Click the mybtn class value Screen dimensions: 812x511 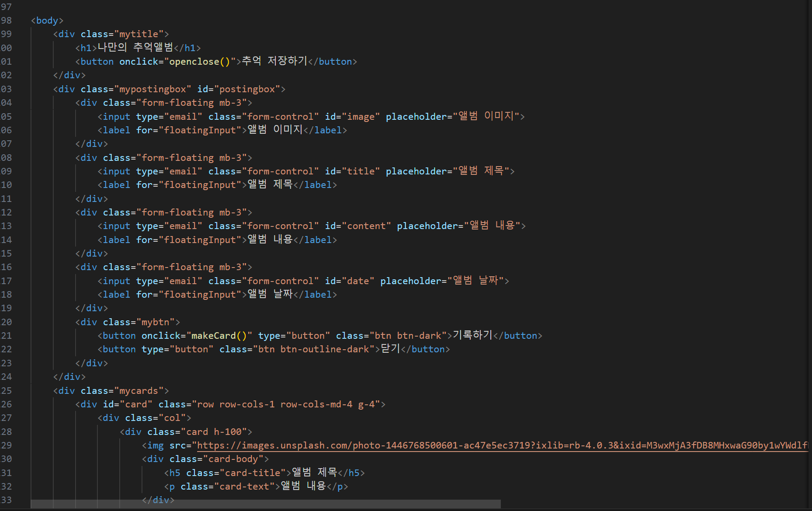(x=155, y=322)
